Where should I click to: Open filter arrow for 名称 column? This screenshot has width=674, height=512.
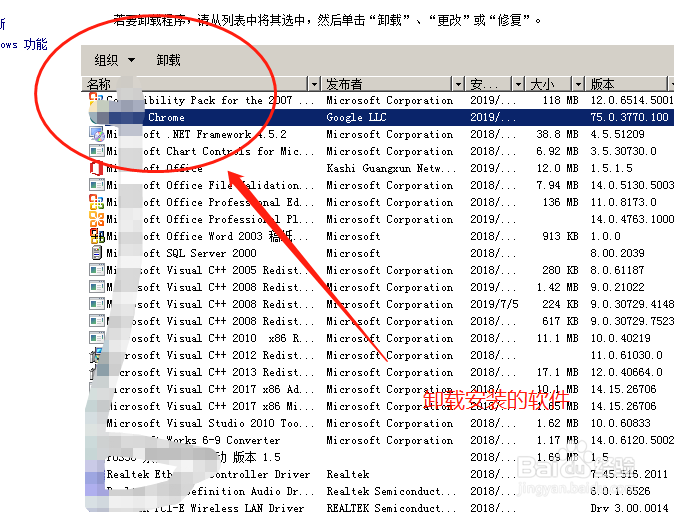click(x=314, y=84)
